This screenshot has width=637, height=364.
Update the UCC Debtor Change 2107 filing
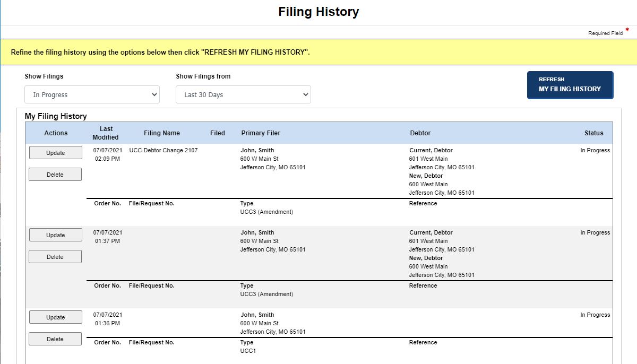[55, 152]
